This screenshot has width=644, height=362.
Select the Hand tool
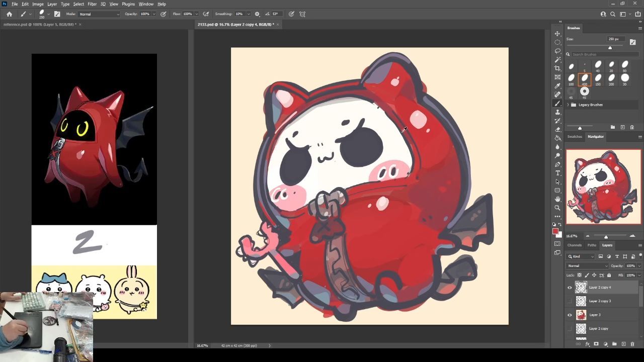pos(557,199)
